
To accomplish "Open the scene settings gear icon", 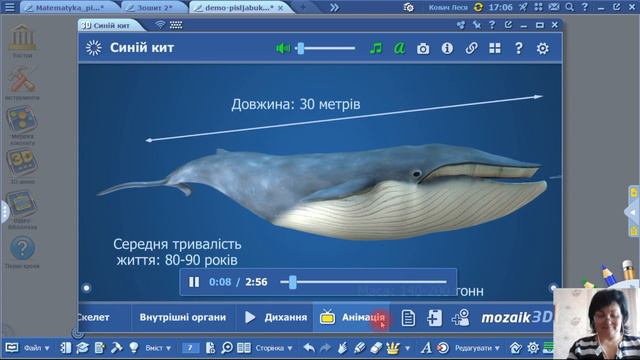I will click(x=542, y=49).
